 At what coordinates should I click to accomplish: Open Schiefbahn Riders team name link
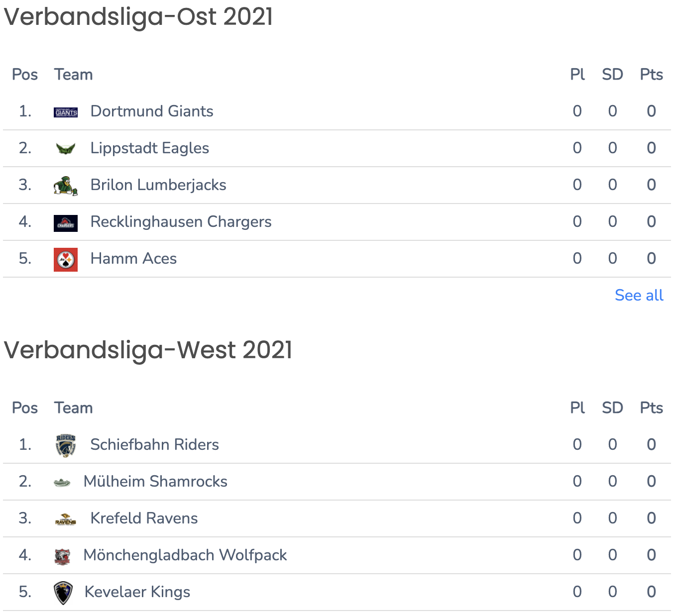pyautogui.click(x=155, y=444)
